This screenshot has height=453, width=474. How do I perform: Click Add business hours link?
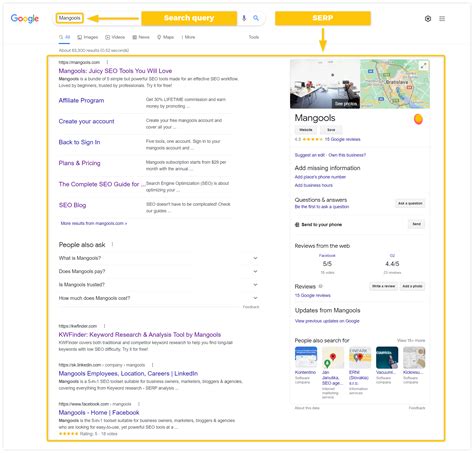click(313, 185)
